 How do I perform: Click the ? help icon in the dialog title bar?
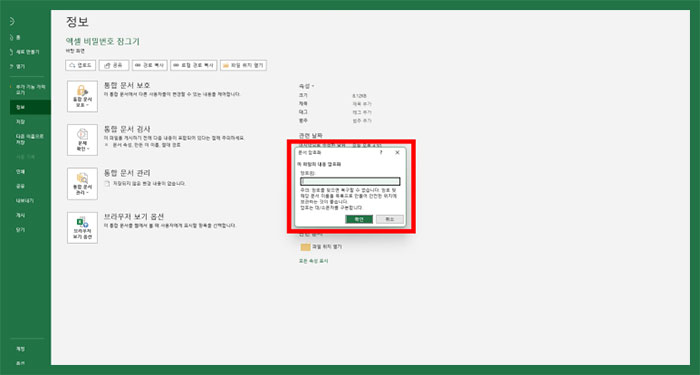tap(381, 152)
